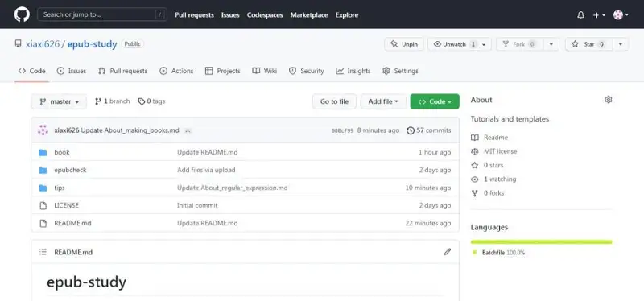View MIT license in About sidebar
644x301 pixels.
494,151
